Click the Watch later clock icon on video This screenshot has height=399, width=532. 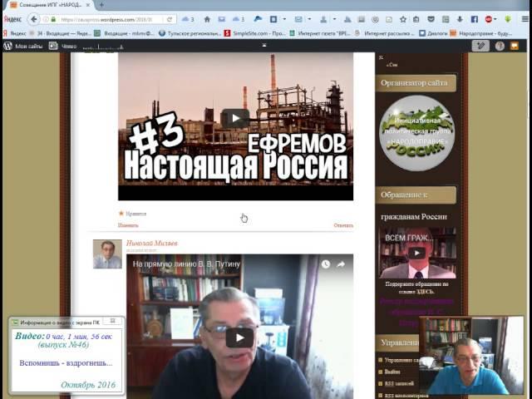pyautogui.click(x=326, y=264)
